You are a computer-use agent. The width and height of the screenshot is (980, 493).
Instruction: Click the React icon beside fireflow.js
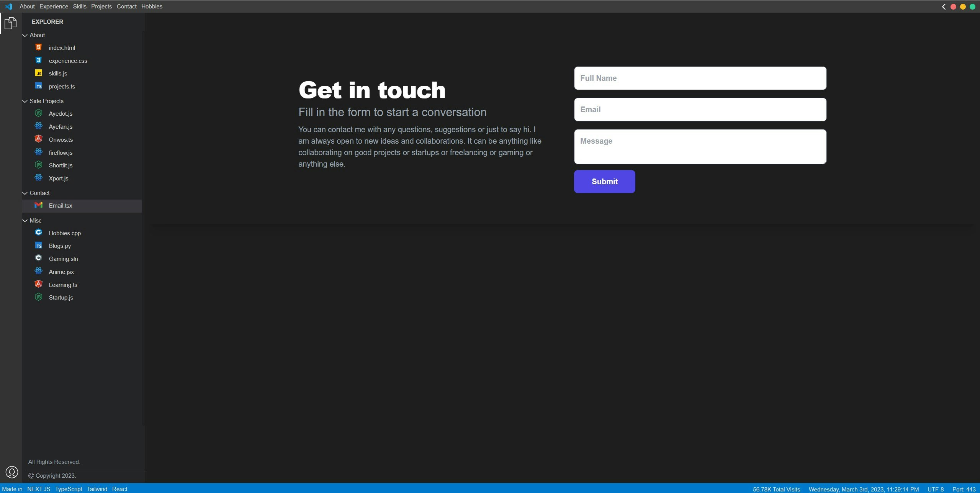(x=39, y=152)
